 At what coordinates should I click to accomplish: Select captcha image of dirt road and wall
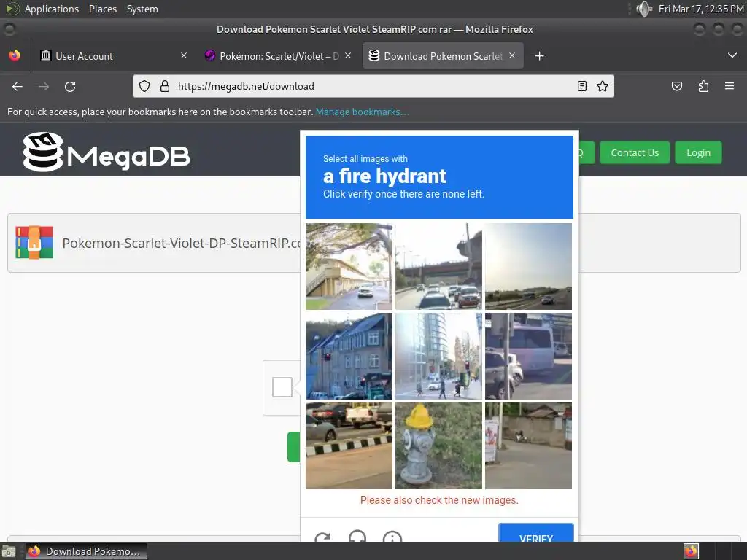[x=528, y=446]
